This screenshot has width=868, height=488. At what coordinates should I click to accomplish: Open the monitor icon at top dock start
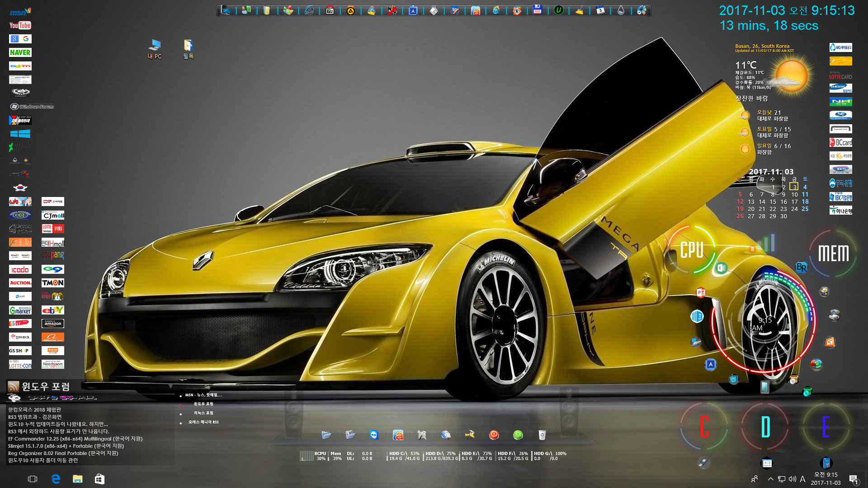point(226,10)
